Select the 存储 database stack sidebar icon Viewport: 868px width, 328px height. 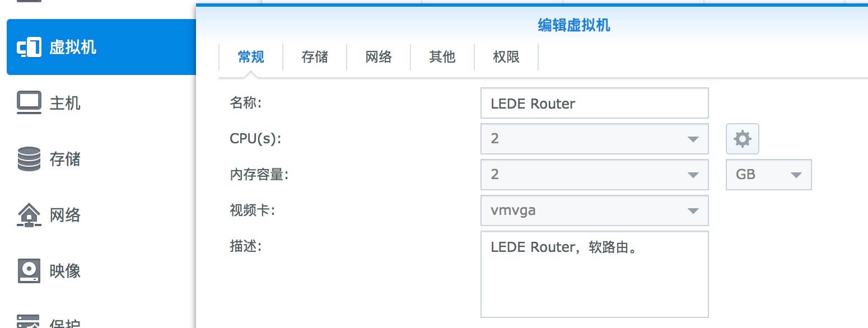[x=29, y=159]
